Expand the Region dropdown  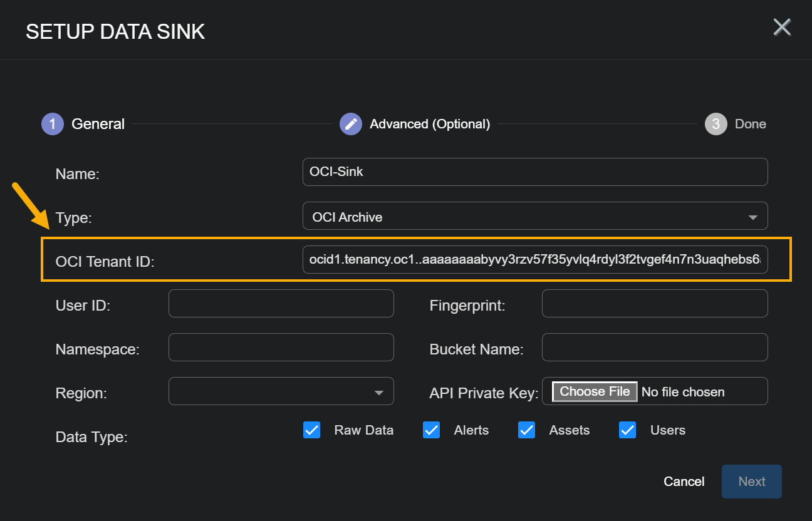281,393
